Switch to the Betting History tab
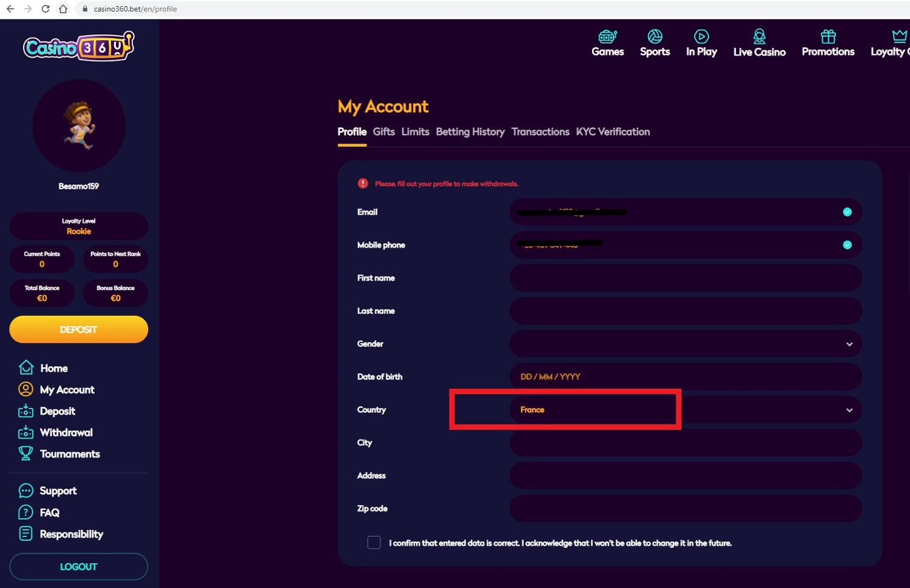This screenshot has width=910, height=588. 470,132
